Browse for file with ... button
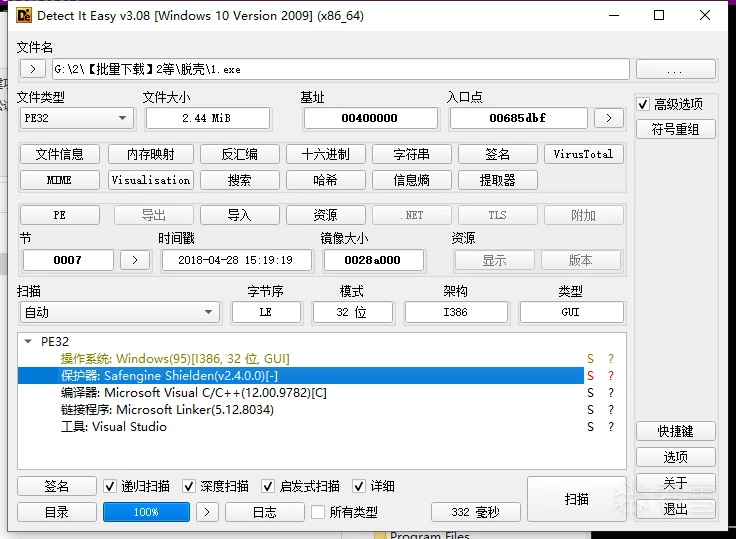The height and width of the screenshot is (539, 736). click(x=675, y=69)
